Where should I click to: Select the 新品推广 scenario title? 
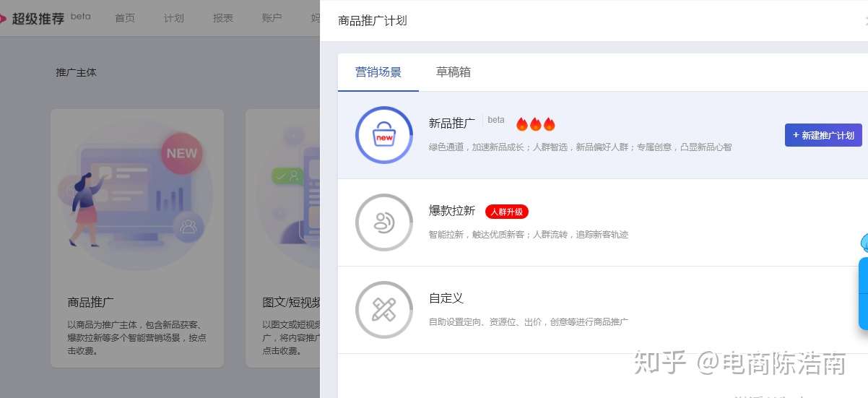tap(452, 124)
